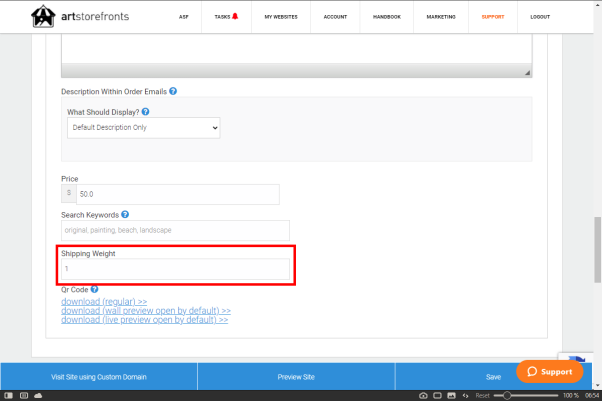This screenshot has width=602, height=401.
Task: Open the Support menu item
Action: (x=492, y=17)
